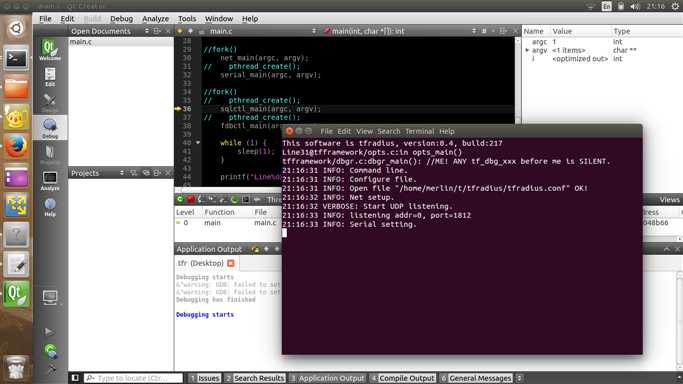Click the Run play button

49,332
